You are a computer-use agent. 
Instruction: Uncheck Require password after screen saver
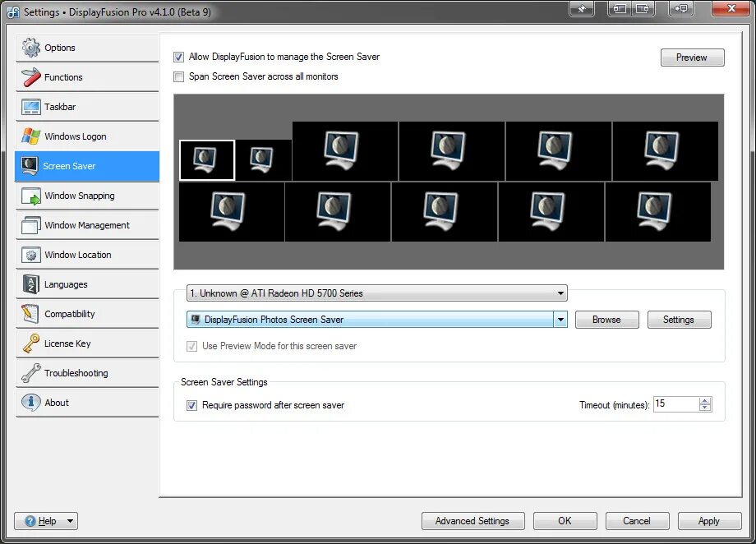pyautogui.click(x=192, y=406)
